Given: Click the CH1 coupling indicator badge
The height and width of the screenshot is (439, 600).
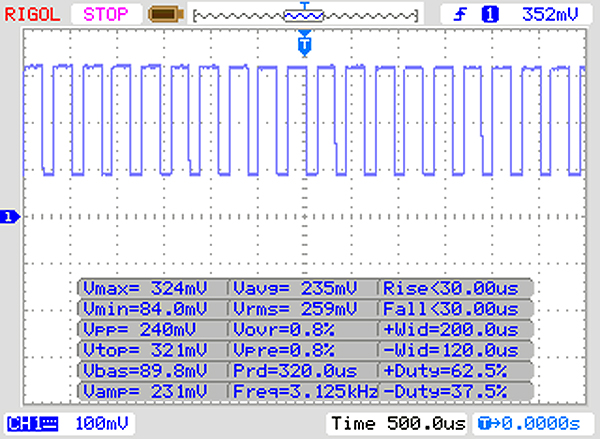Looking at the screenshot, I should [x=33, y=424].
